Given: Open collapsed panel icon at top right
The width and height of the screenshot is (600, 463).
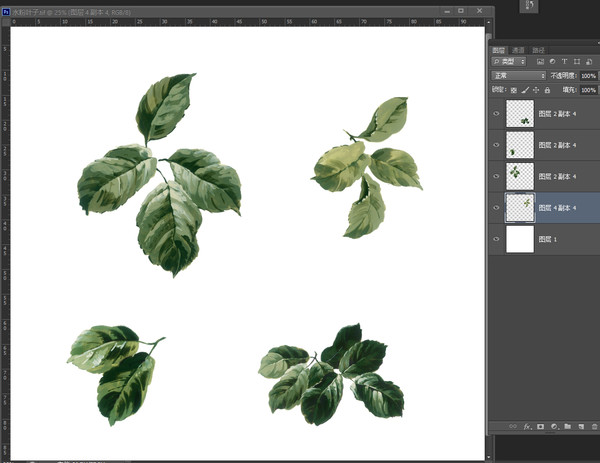Looking at the screenshot, I should [x=529, y=6].
